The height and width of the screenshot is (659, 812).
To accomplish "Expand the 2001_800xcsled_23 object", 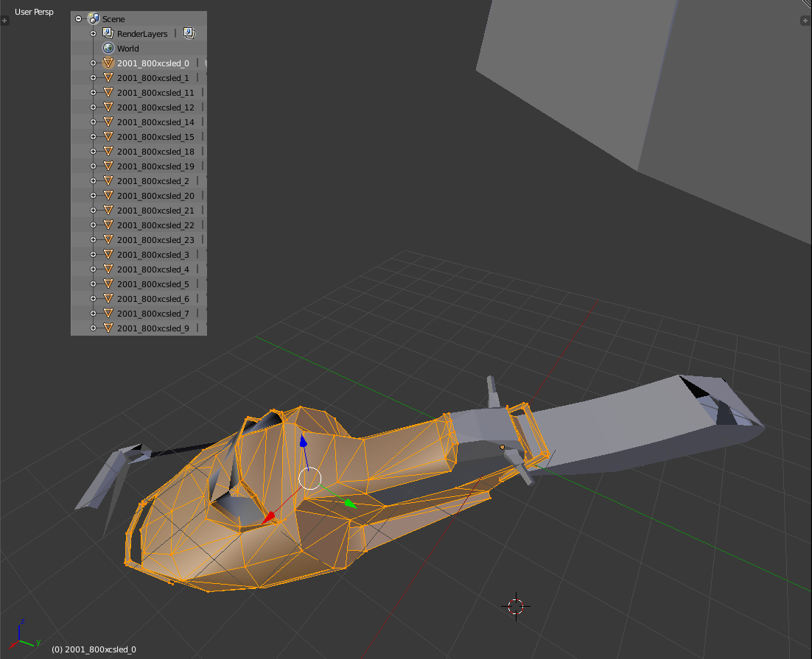I will point(94,239).
